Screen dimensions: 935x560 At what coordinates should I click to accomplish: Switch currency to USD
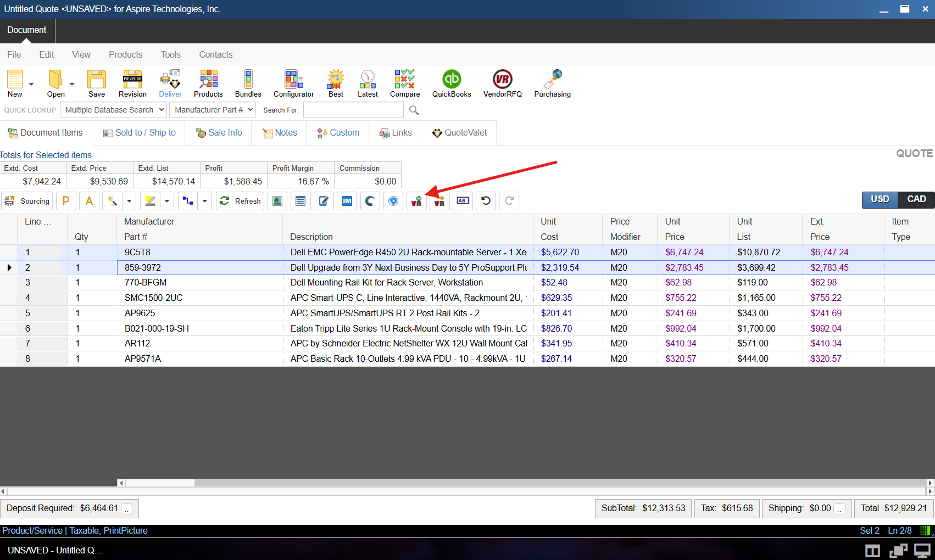pyautogui.click(x=880, y=199)
